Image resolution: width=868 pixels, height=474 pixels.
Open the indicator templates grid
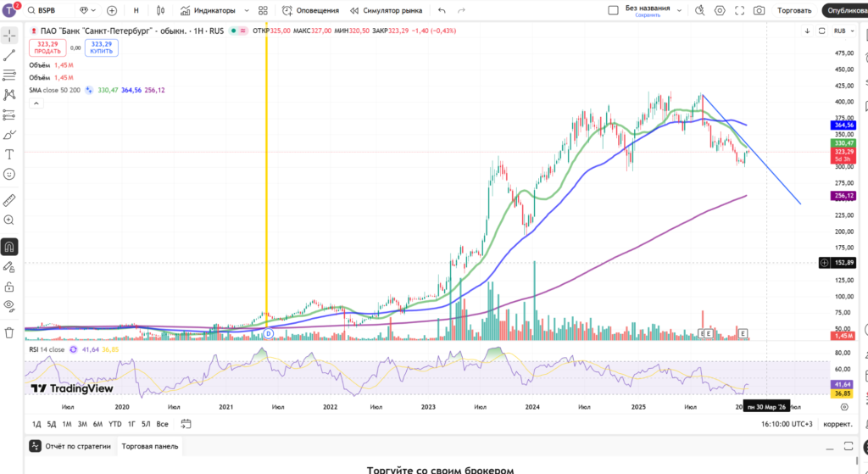[263, 10]
